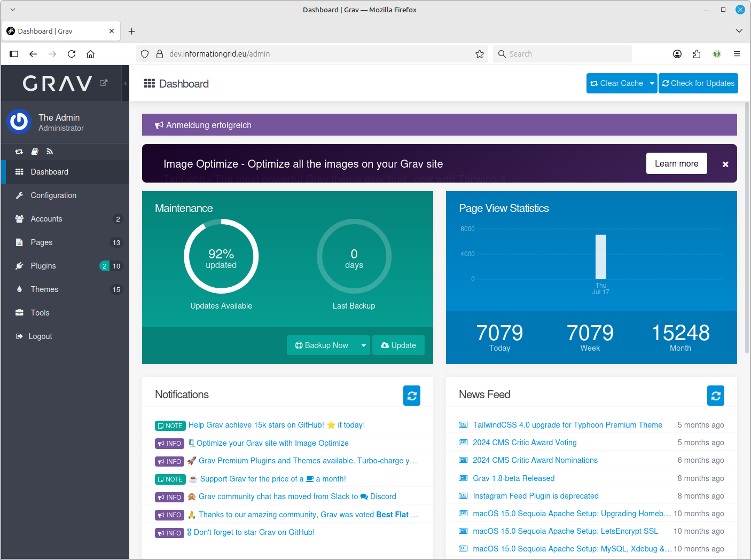Refresh the Notifications panel
Viewport: 751px width, 560px height.
click(x=411, y=396)
